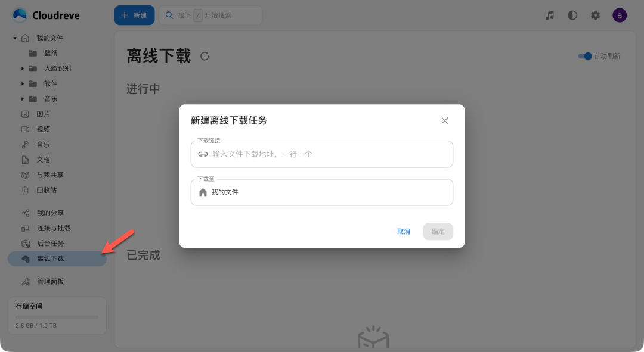
Task: Collapse the 我的文件 tree root
Action: click(15, 38)
